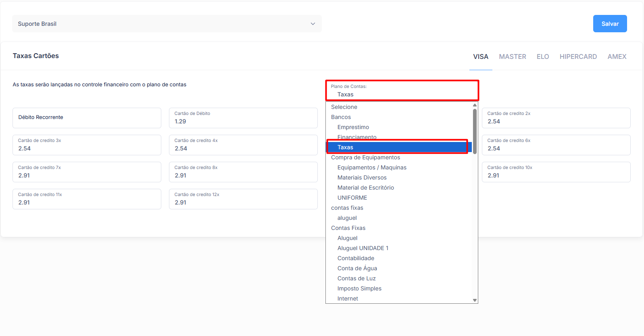Image resolution: width=644 pixels, height=336 pixels.
Task: Click the Cartão de credito 8x field
Action: 243,172
